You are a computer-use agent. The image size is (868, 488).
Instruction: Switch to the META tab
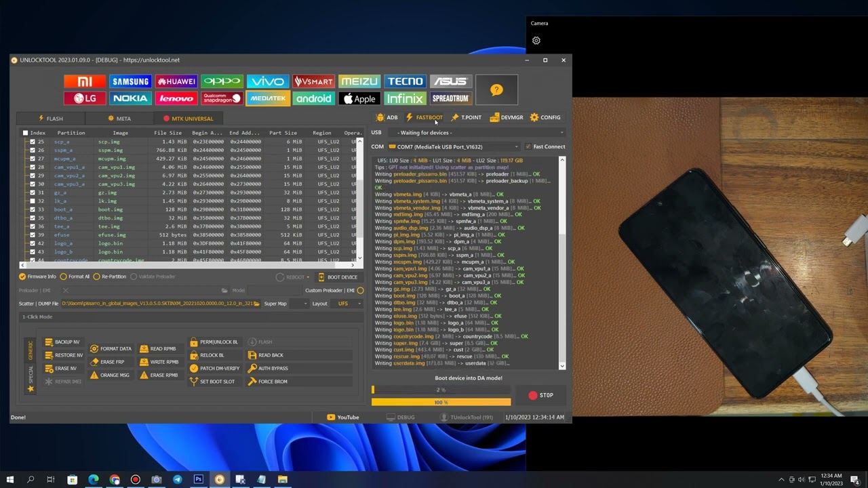click(120, 119)
